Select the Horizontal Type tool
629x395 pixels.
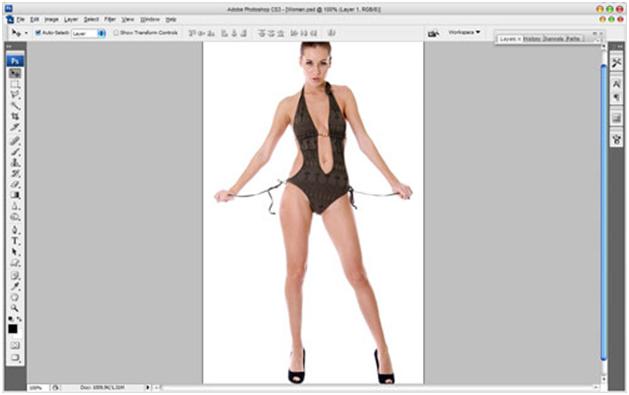(15, 241)
